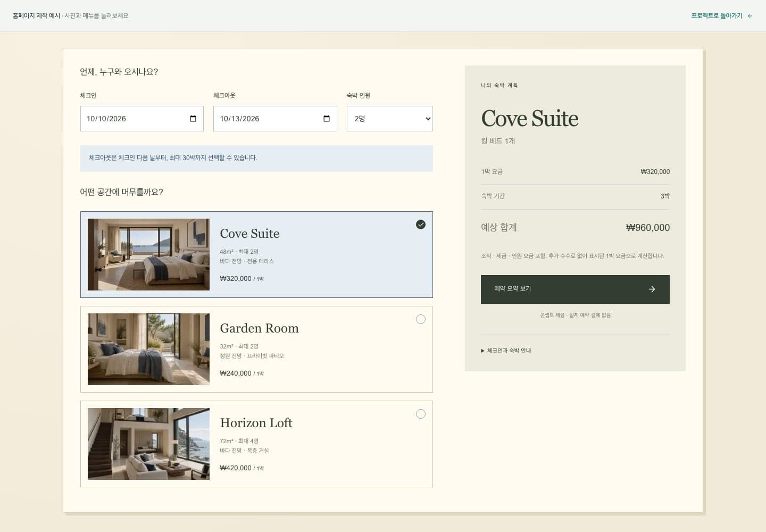The height and width of the screenshot is (532, 766).
Task: Click the Garden Room card title
Action: click(x=259, y=328)
